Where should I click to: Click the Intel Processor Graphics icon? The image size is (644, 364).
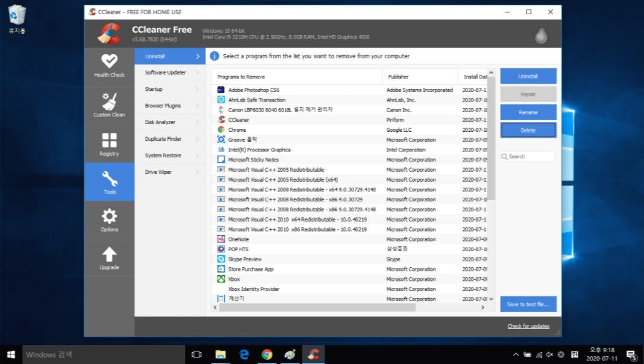click(x=221, y=149)
